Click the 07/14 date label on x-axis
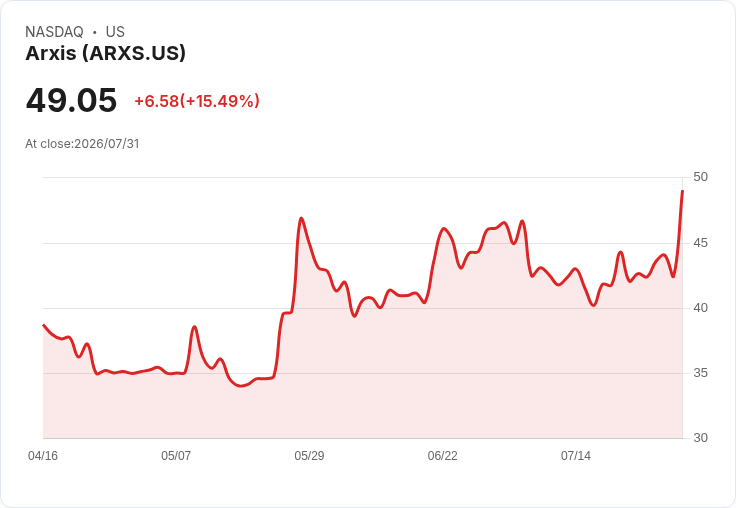This screenshot has width=736, height=508. (x=575, y=455)
